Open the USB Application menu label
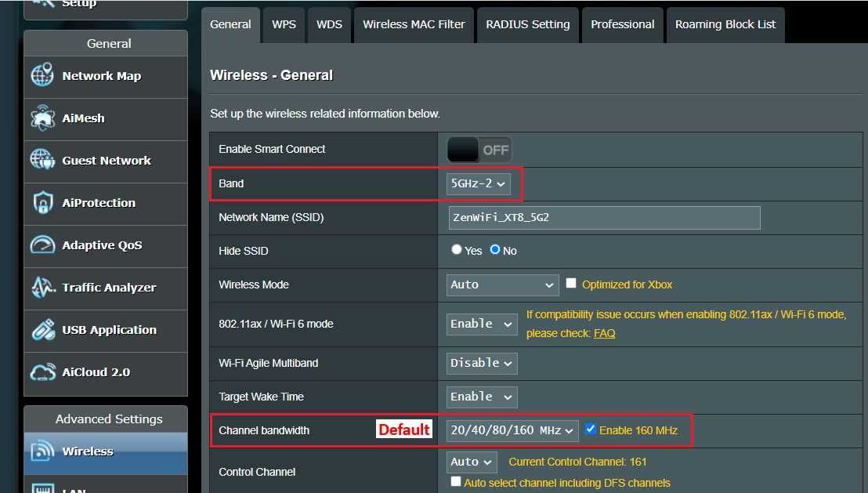This screenshot has width=868, height=493. click(110, 330)
